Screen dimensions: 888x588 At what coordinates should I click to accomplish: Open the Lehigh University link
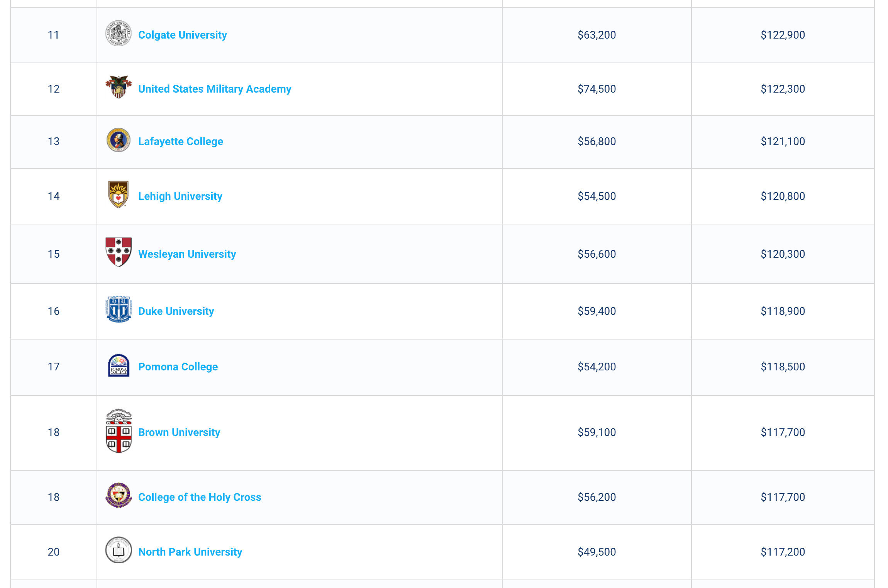coord(180,196)
